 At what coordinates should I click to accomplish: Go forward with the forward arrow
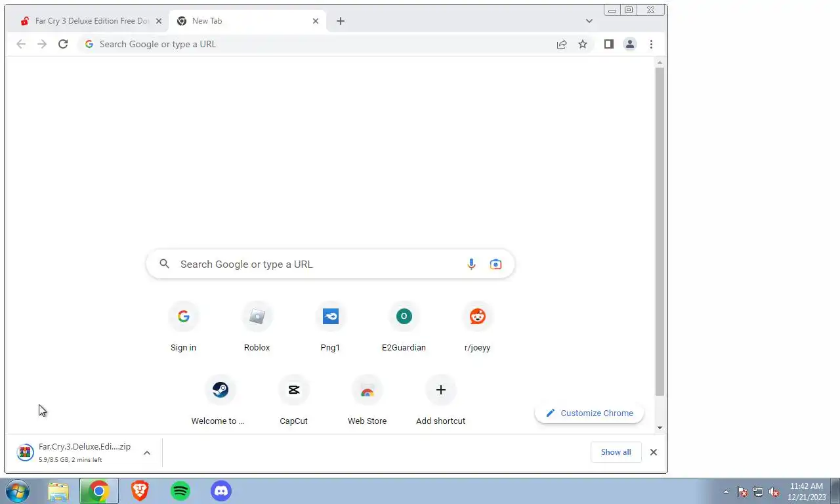42,44
